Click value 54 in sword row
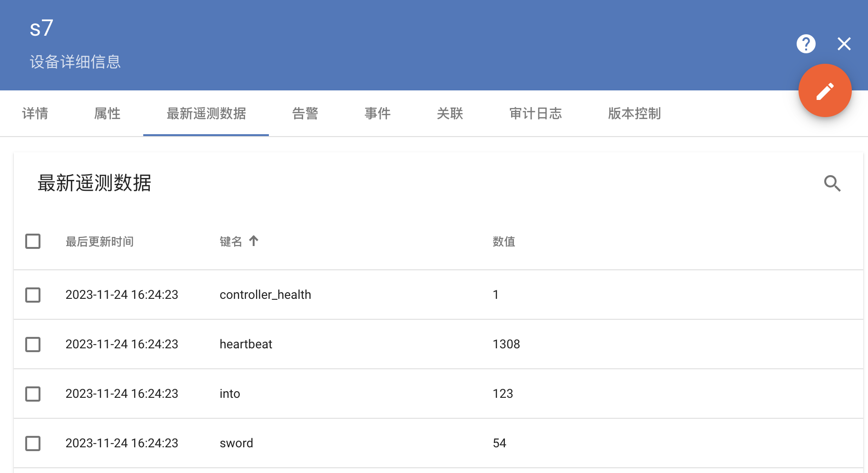This screenshot has width=868, height=473. click(500, 443)
